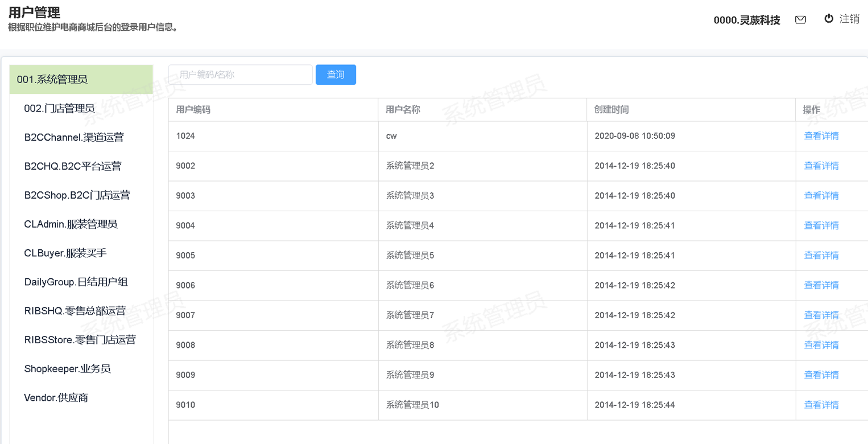Screen dimensions: 868x444
Task: Focus the 用户编码/名称 search field
Action: point(240,75)
